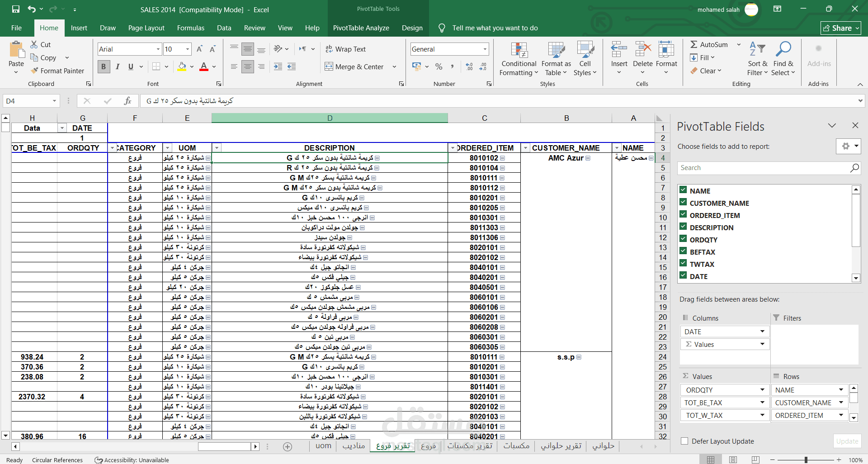Click Insert cells icon
The width and height of the screenshot is (868, 464).
[x=619, y=49]
